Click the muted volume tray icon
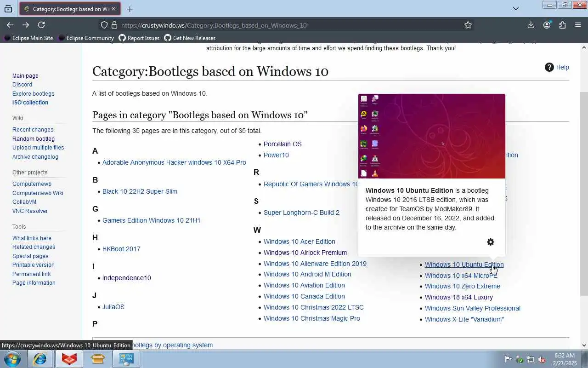This screenshot has width=588, height=368. click(542, 359)
